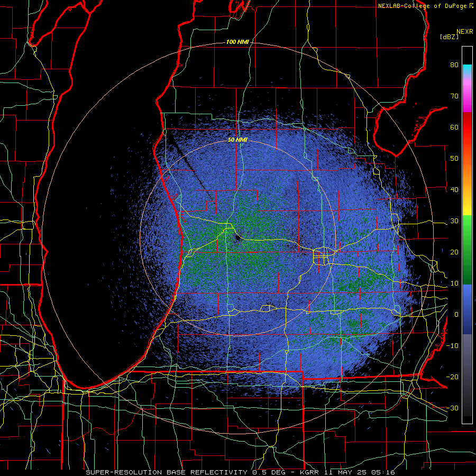Click the -30 value on the dBZ scale

pos(452,409)
